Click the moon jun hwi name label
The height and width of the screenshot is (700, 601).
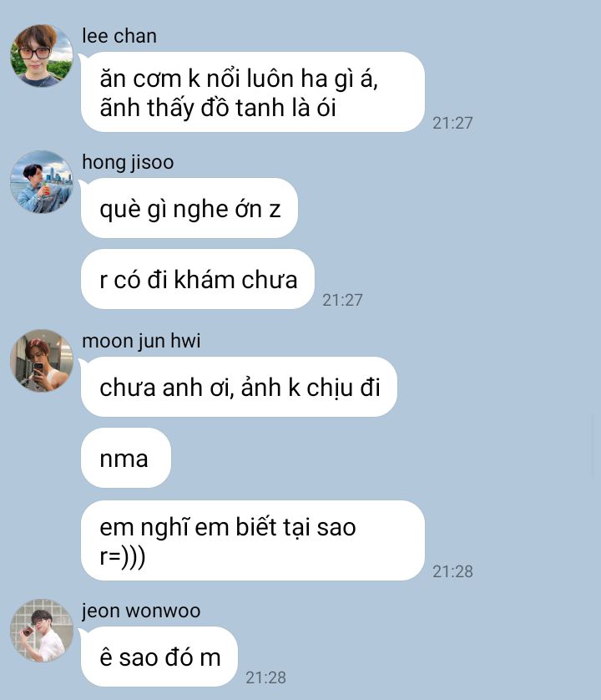coord(141,341)
